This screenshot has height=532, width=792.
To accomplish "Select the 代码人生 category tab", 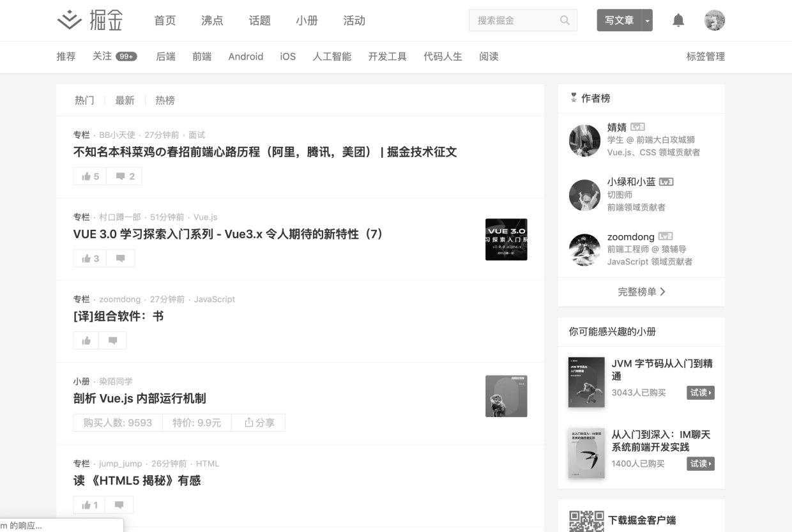I will (443, 56).
